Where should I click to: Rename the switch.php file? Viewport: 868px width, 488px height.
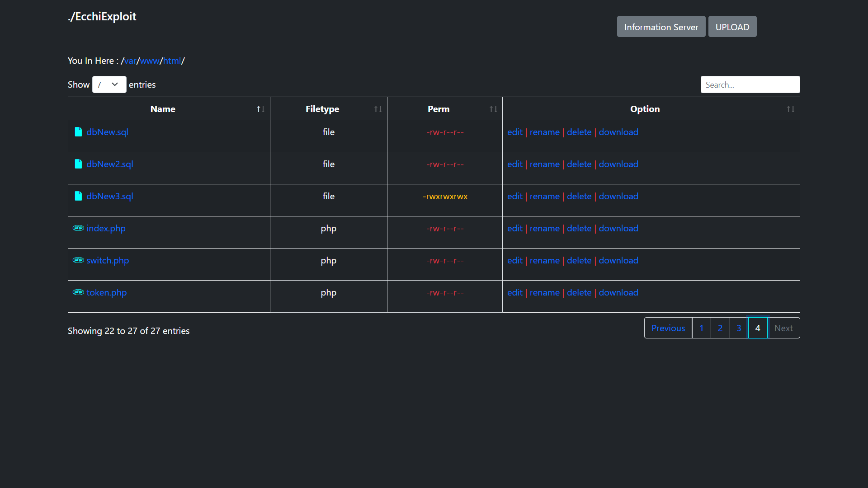click(x=544, y=260)
